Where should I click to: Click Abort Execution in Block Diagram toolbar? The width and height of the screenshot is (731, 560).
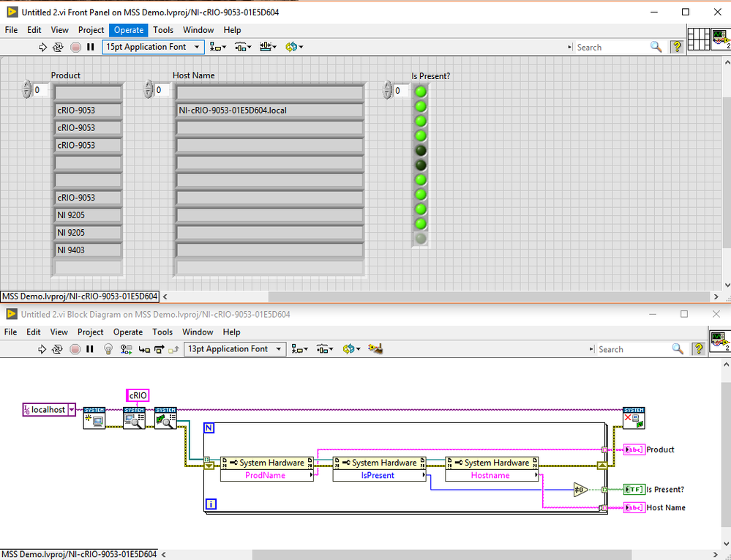[75, 348]
